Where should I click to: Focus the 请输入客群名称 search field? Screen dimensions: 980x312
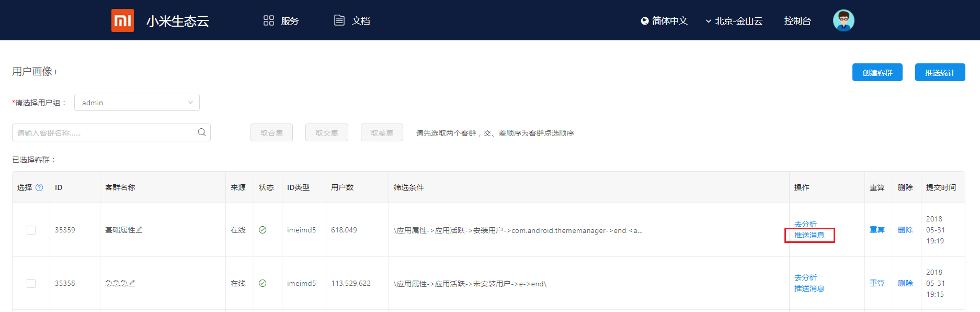pyautogui.click(x=105, y=133)
